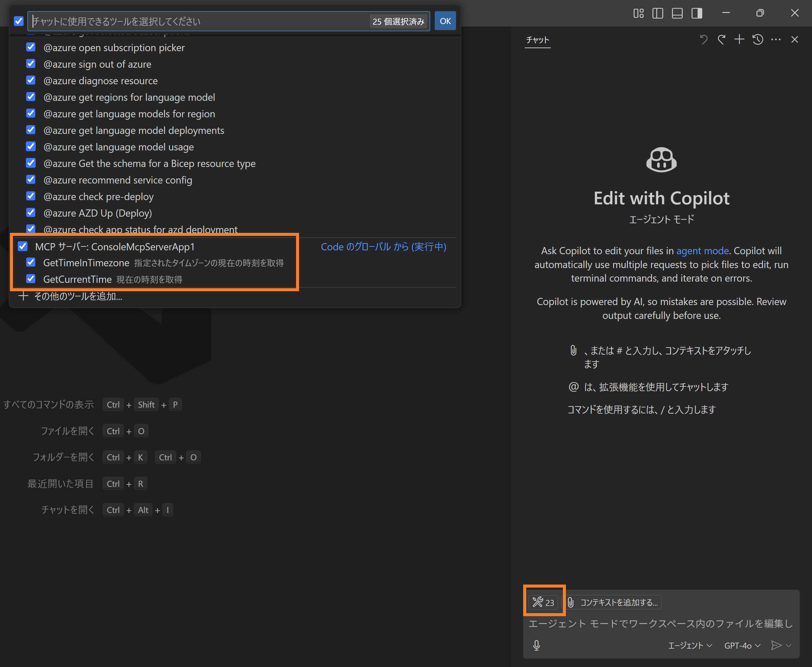This screenshot has height=667, width=812.
Task: Click the Copilot logo in chat welcome
Action: click(662, 160)
